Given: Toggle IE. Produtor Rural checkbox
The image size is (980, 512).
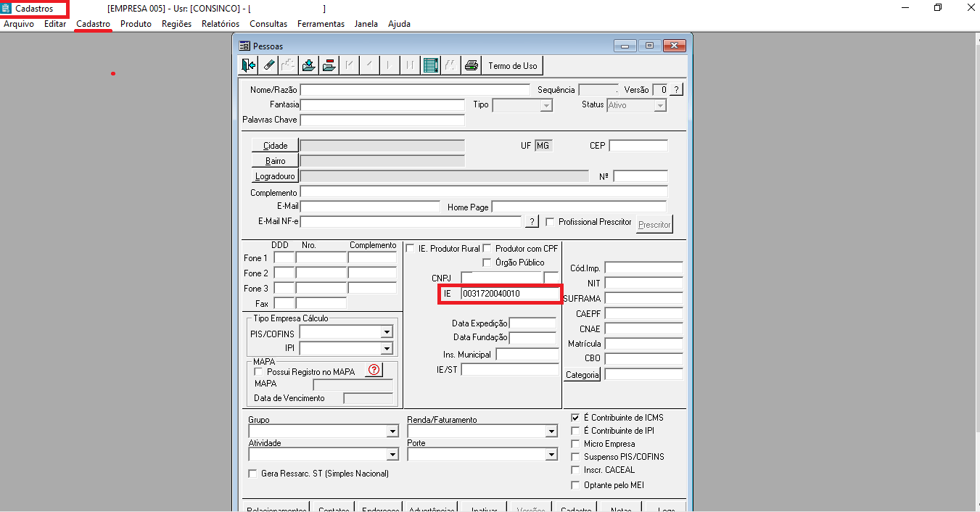Looking at the screenshot, I should click(x=411, y=248).
